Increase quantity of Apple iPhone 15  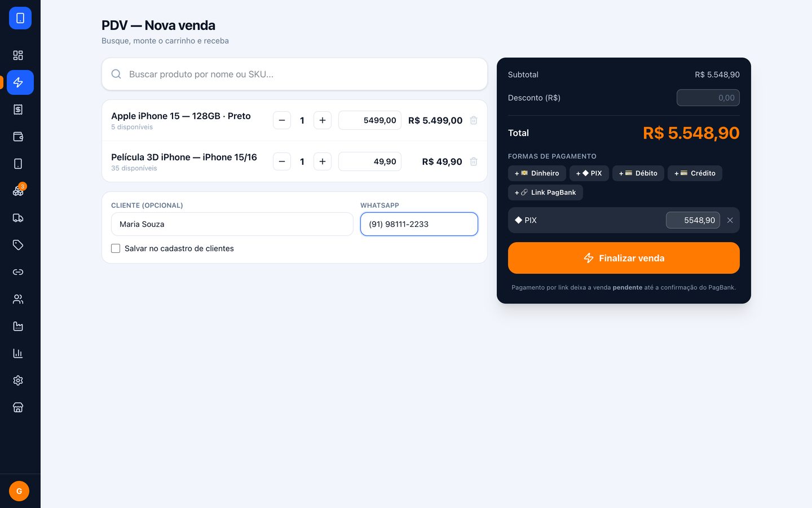point(323,120)
